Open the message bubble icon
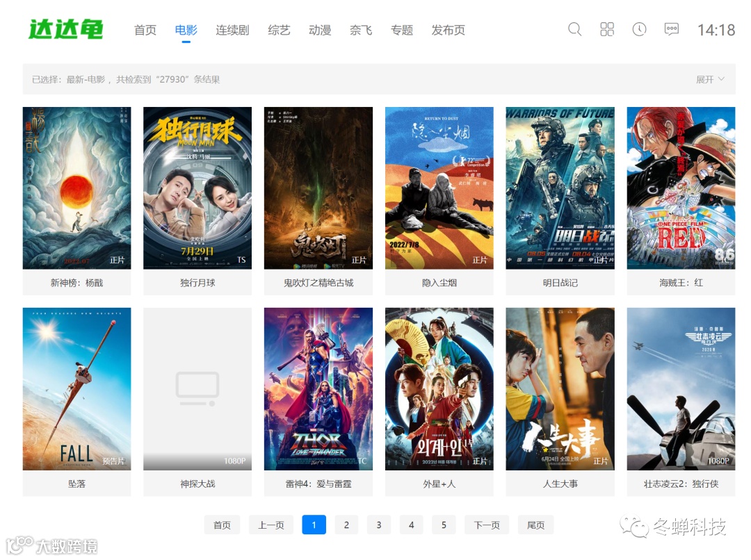Image resolution: width=751 pixels, height=560 pixels. pyautogui.click(x=672, y=29)
